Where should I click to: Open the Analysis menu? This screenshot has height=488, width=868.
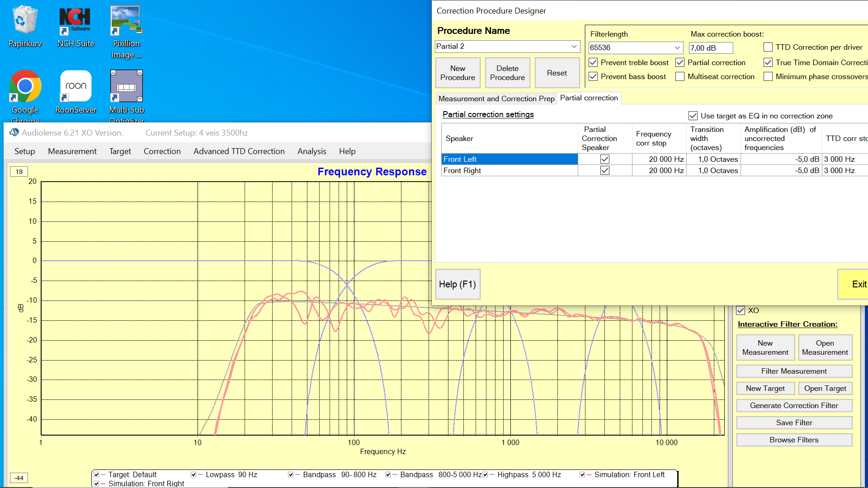311,151
